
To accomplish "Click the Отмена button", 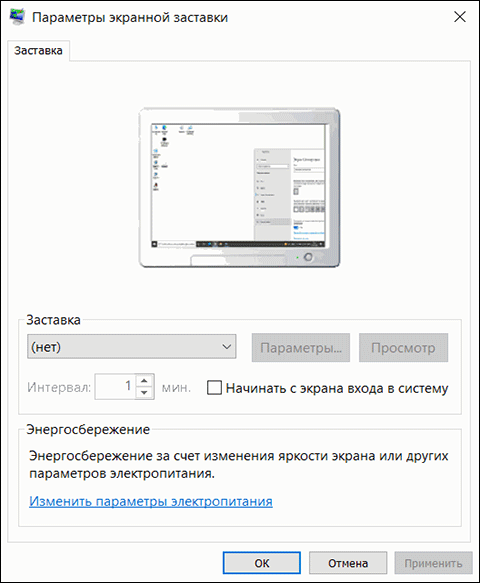I will [348, 563].
